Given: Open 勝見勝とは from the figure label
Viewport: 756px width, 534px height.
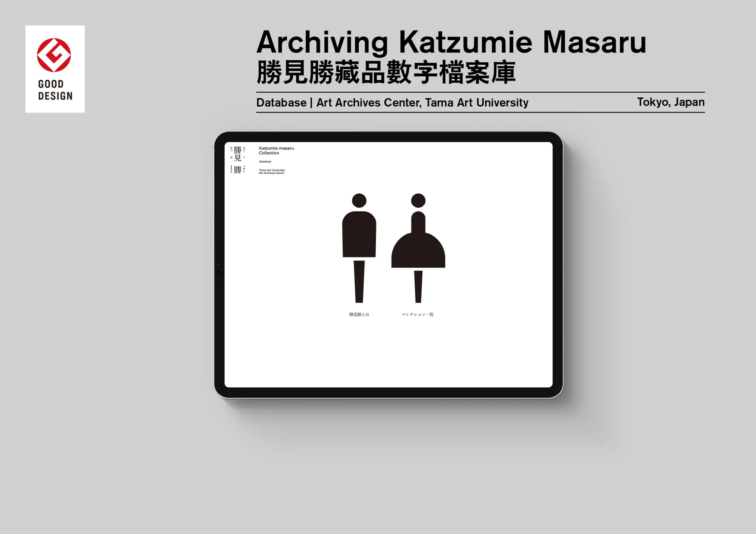Looking at the screenshot, I should click(x=358, y=314).
